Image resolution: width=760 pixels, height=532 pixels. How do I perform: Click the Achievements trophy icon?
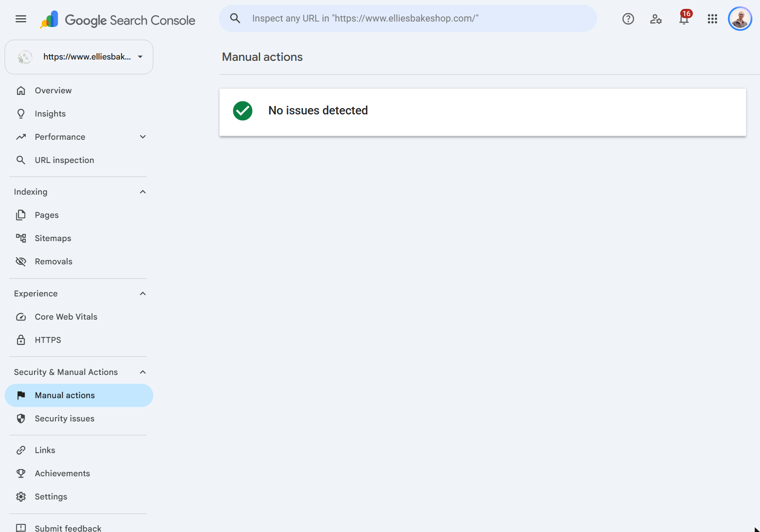(21, 473)
